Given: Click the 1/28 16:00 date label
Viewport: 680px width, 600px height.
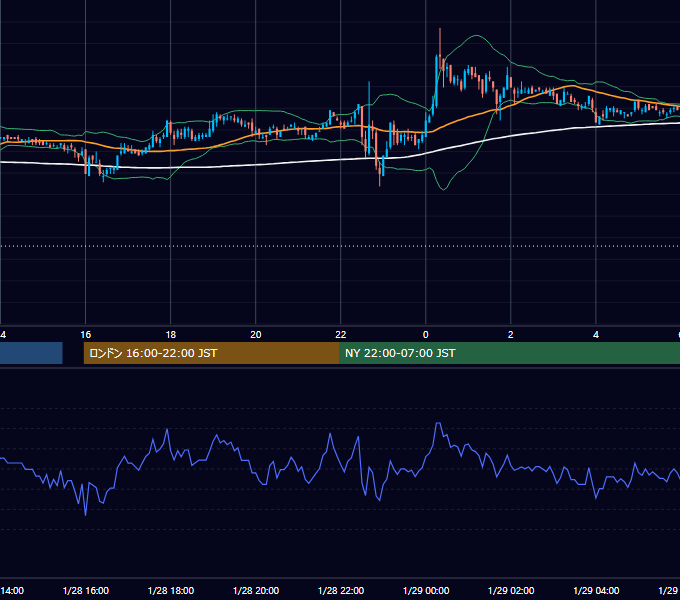Looking at the screenshot, I should (86, 590).
